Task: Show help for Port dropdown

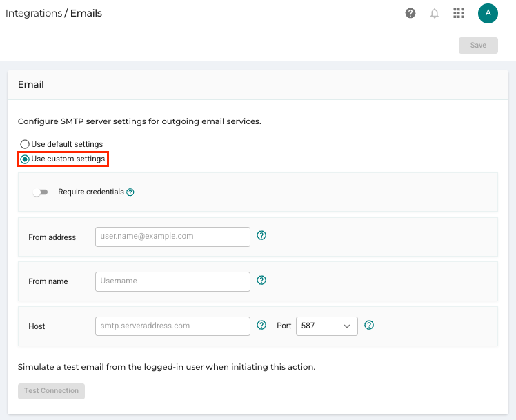Action: coord(369,325)
